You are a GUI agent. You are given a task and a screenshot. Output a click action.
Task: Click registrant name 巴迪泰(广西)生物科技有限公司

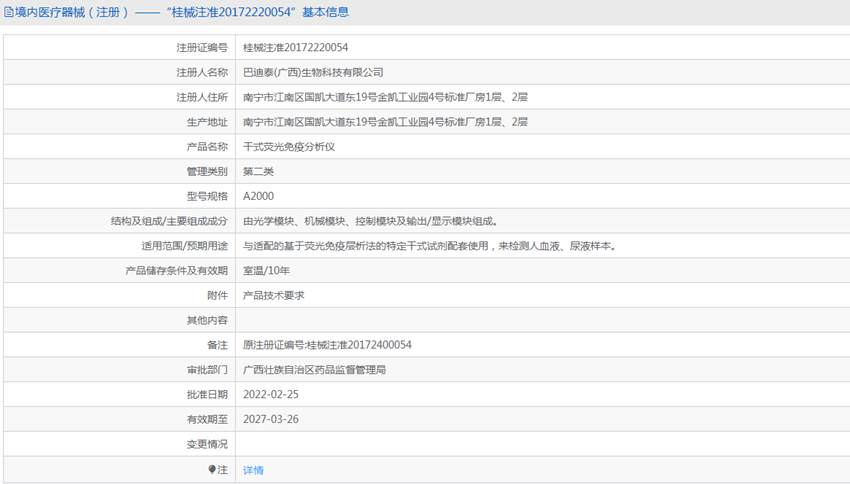[x=313, y=72]
